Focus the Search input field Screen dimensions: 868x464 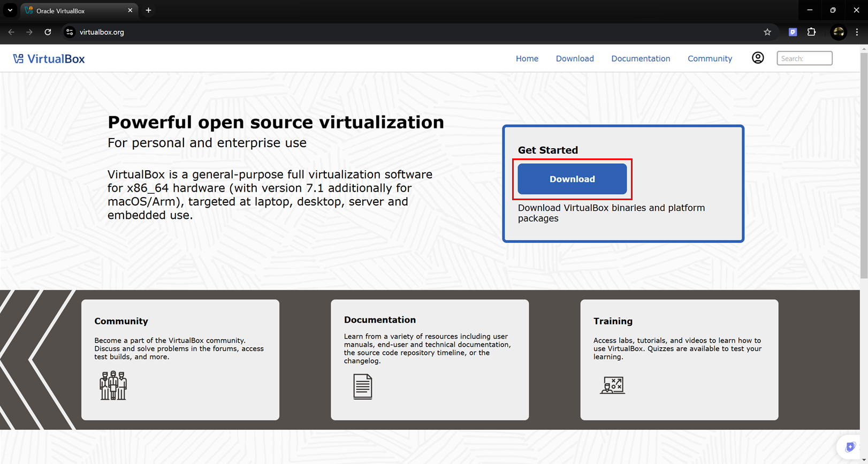(804, 58)
